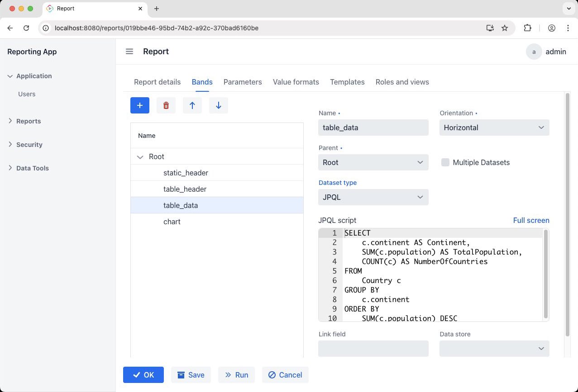The width and height of the screenshot is (578, 392).
Task: Open the Chrome profile icon
Action: click(552, 28)
